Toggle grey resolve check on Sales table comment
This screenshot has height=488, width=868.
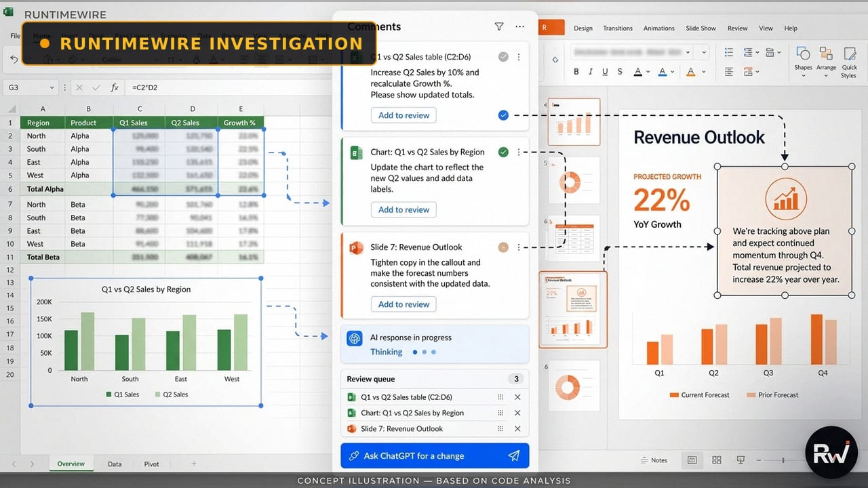(503, 58)
